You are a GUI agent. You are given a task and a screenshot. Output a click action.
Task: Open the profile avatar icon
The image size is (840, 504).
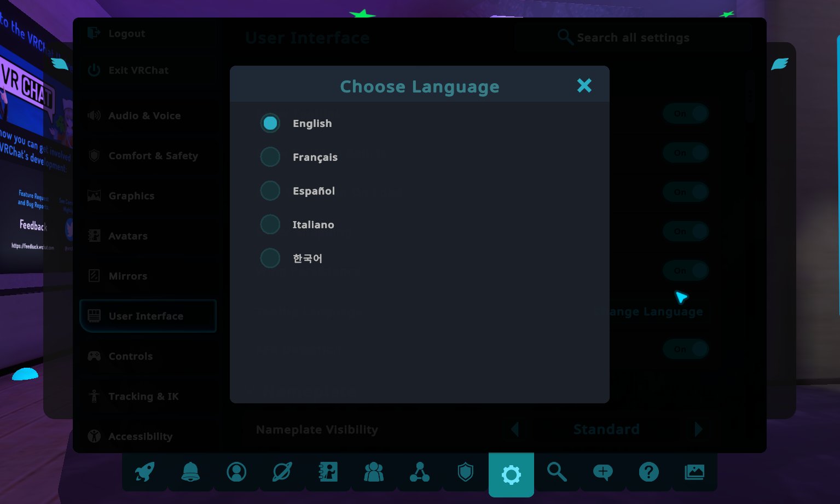click(x=236, y=472)
